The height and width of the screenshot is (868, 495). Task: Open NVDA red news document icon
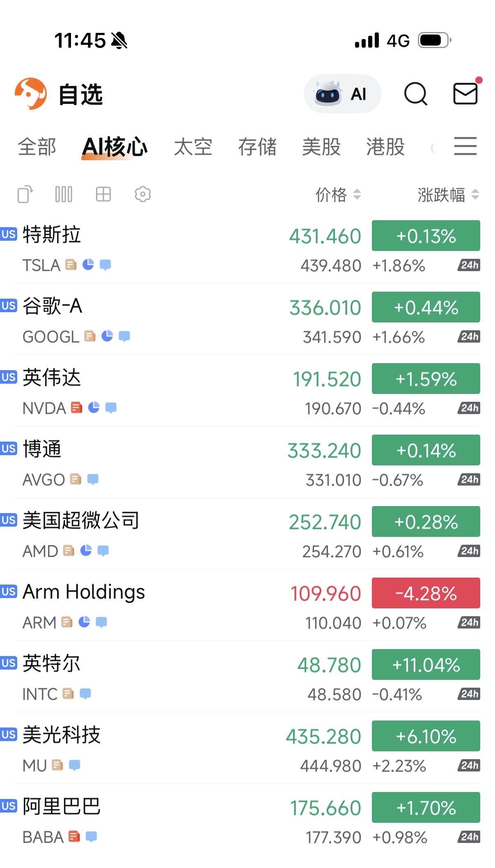(x=76, y=408)
